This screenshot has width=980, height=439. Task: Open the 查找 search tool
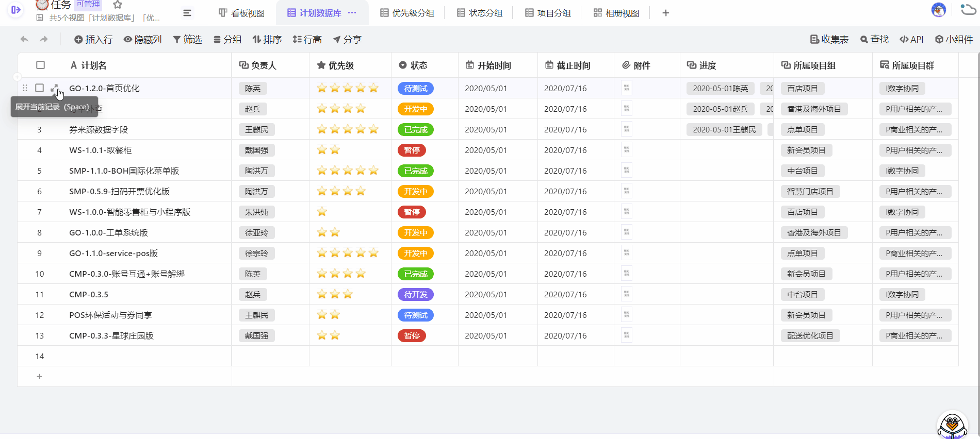coord(874,39)
